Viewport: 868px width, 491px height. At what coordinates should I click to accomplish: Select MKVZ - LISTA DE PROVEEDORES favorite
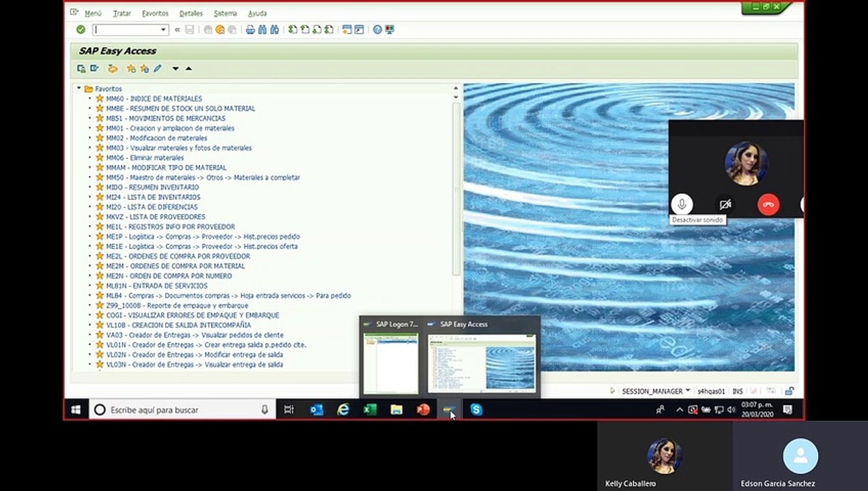[x=156, y=217]
